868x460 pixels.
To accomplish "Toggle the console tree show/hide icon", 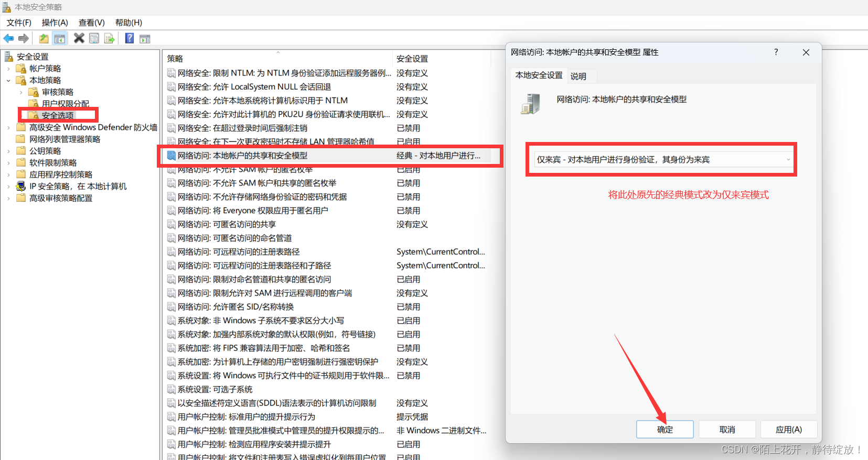I will (x=60, y=38).
